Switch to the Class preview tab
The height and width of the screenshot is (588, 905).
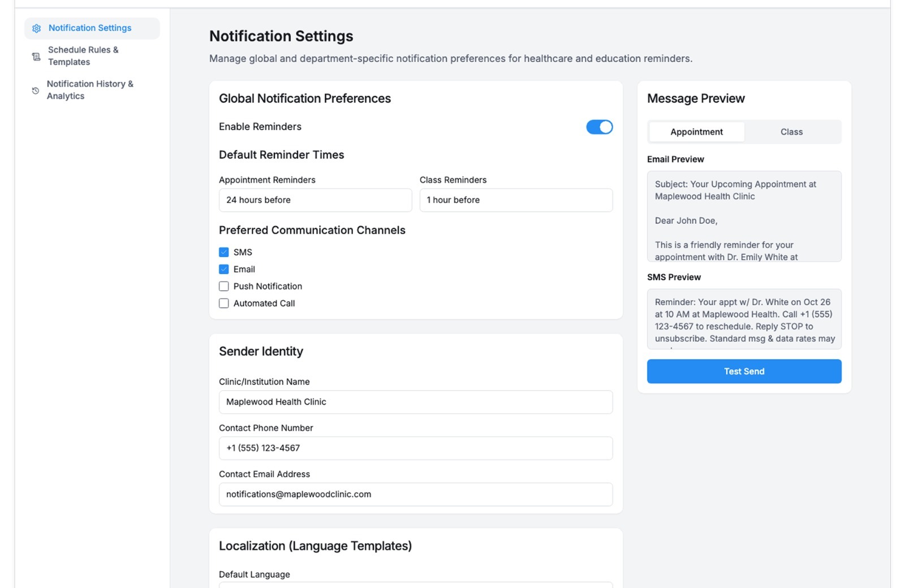(x=791, y=132)
